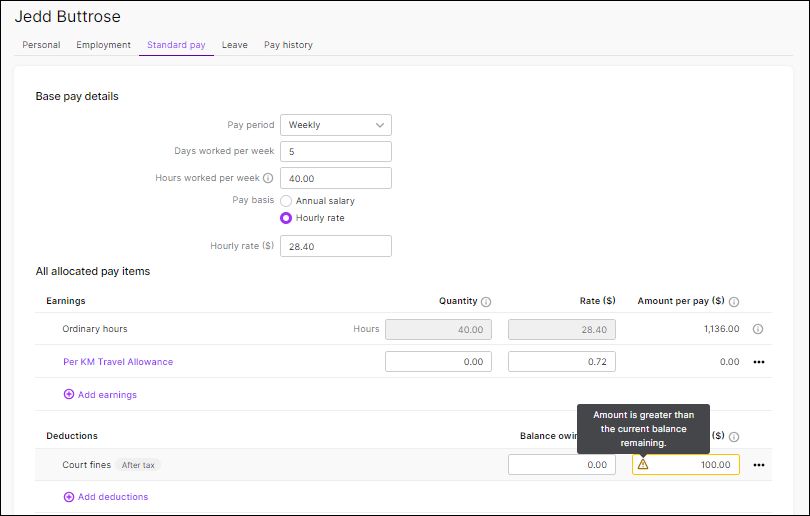Click the Add deductions link

pos(112,497)
